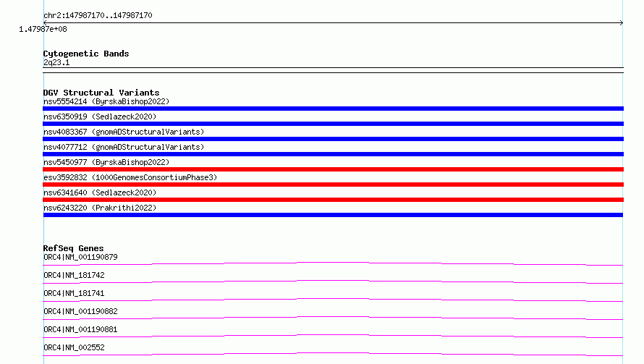Select the RefSeq Genes track heading

[x=73, y=248]
